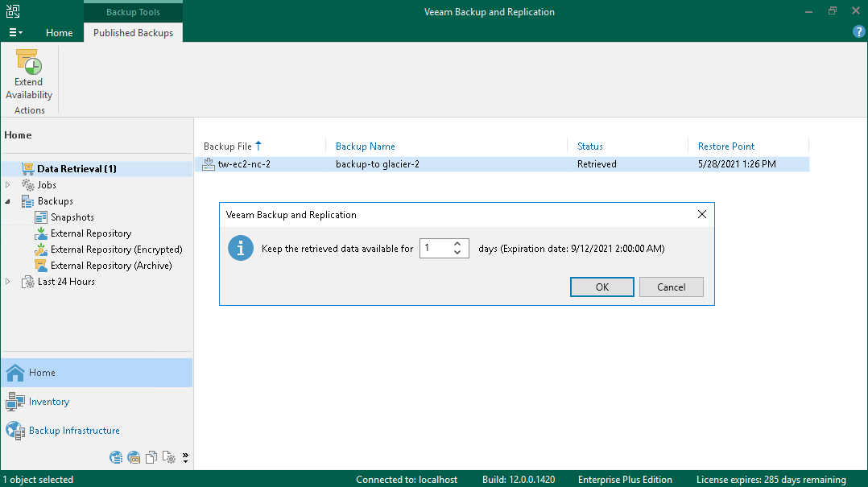Click 'Build: 12.0.0.1420' in status bar

pyautogui.click(x=519, y=480)
